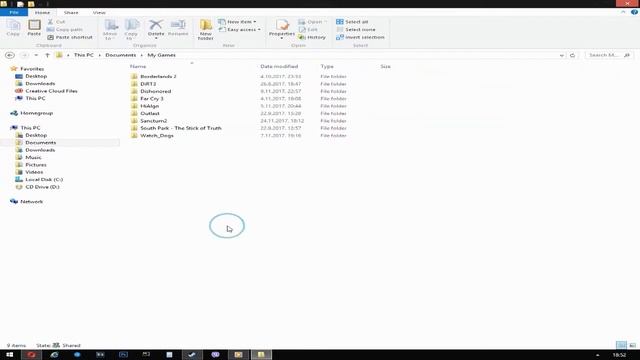The height and width of the screenshot is (360, 640).
Task: Click Paste shortcut in the ribbon
Action: 70,37
